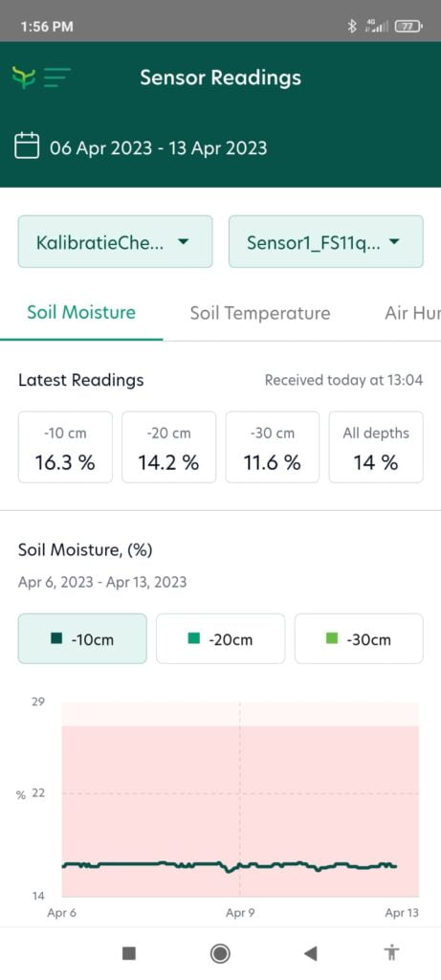
Task: Open the hamburger menu icon
Action: pos(56,78)
